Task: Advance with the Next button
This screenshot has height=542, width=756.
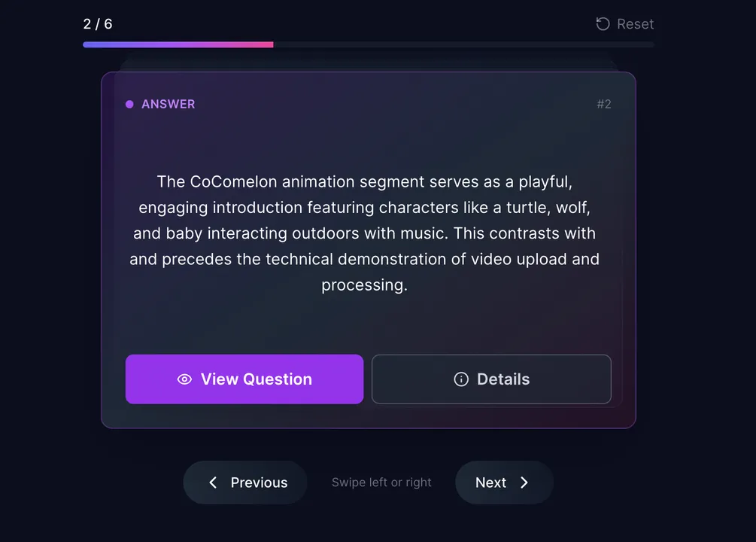Action: click(504, 483)
